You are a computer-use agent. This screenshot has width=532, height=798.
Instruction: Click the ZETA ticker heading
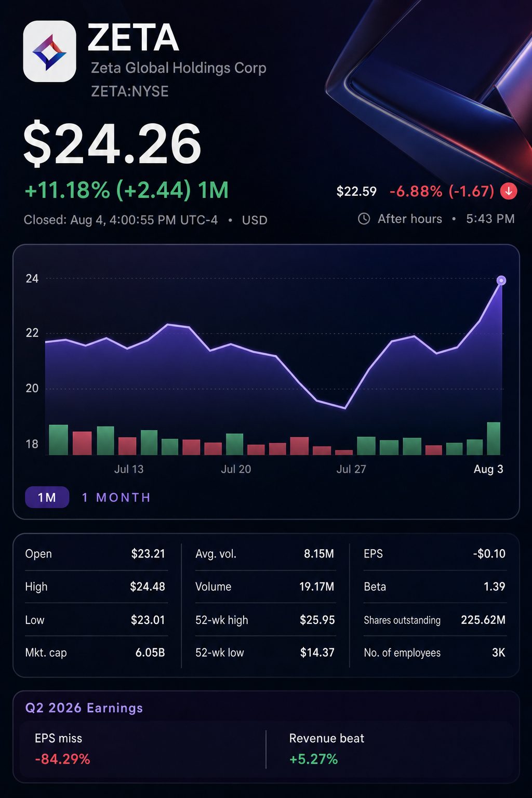point(133,37)
